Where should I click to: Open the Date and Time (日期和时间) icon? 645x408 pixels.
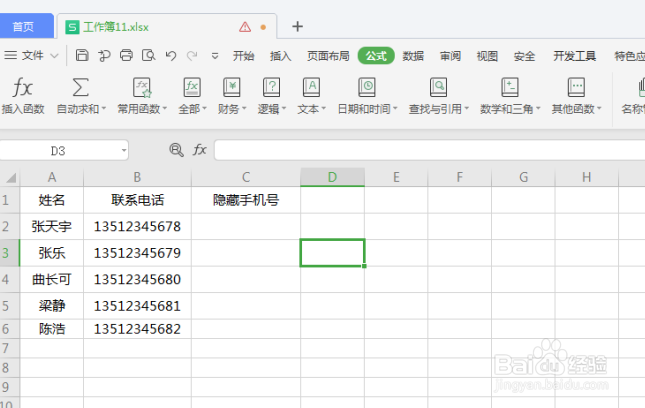pos(367,87)
